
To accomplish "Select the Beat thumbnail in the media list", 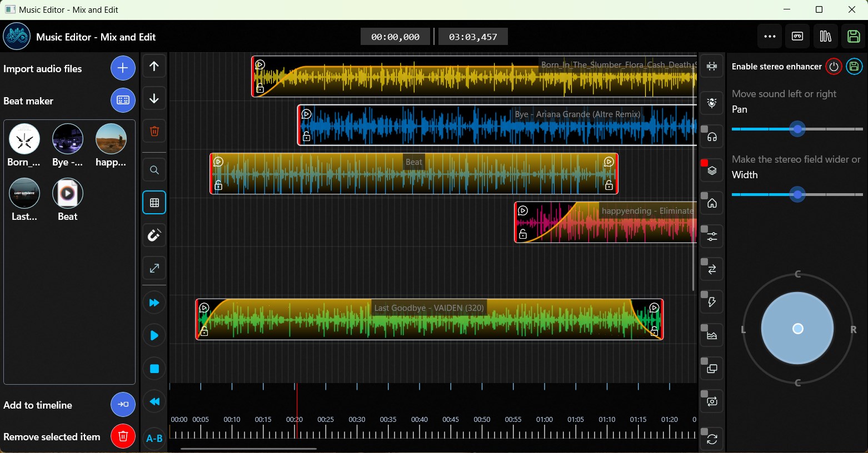I will tap(67, 193).
